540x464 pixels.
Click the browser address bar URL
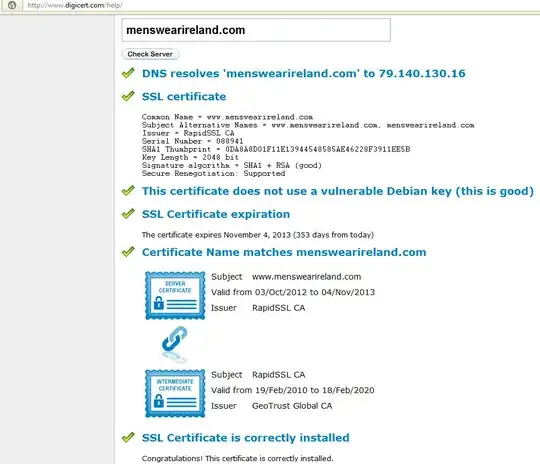click(x=75, y=5)
